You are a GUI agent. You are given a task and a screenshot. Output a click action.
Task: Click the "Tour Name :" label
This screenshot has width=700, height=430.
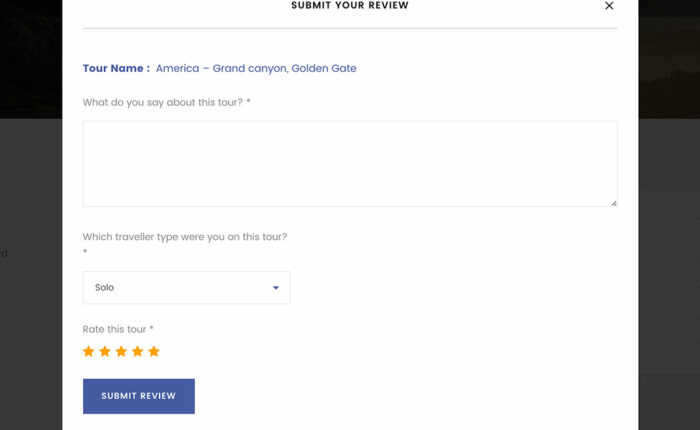pyautogui.click(x=116, y=69)
